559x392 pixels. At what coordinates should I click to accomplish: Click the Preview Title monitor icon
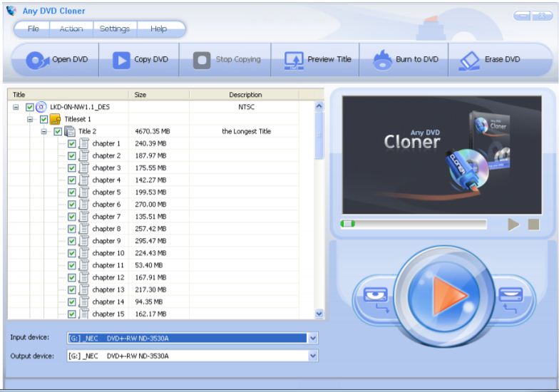[294, 60]
